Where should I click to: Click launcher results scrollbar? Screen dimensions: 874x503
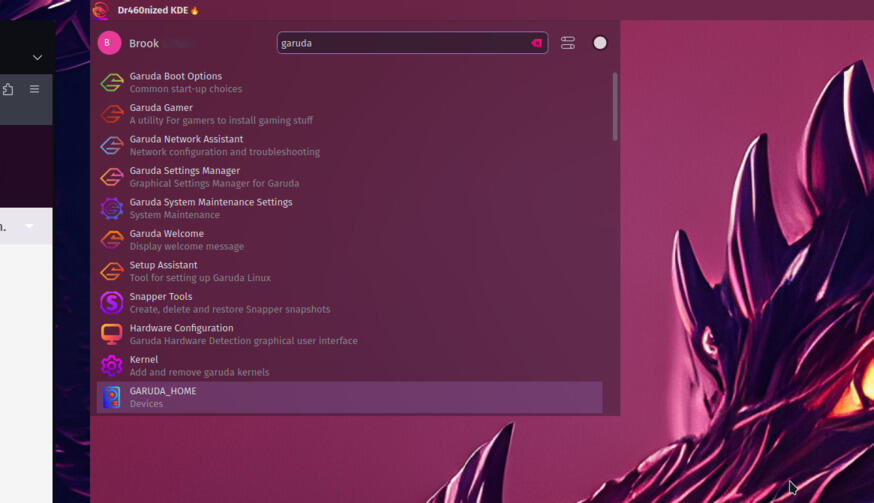[615, 107]
